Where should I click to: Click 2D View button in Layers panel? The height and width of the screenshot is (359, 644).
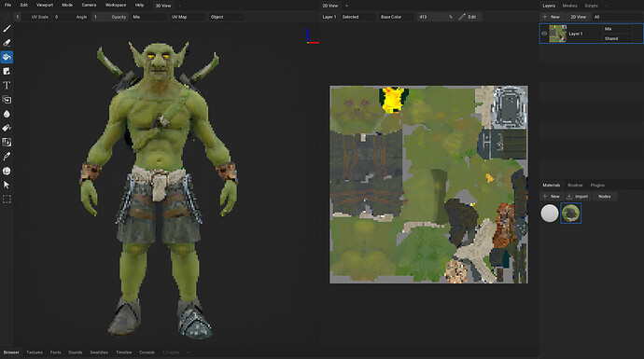578,17
